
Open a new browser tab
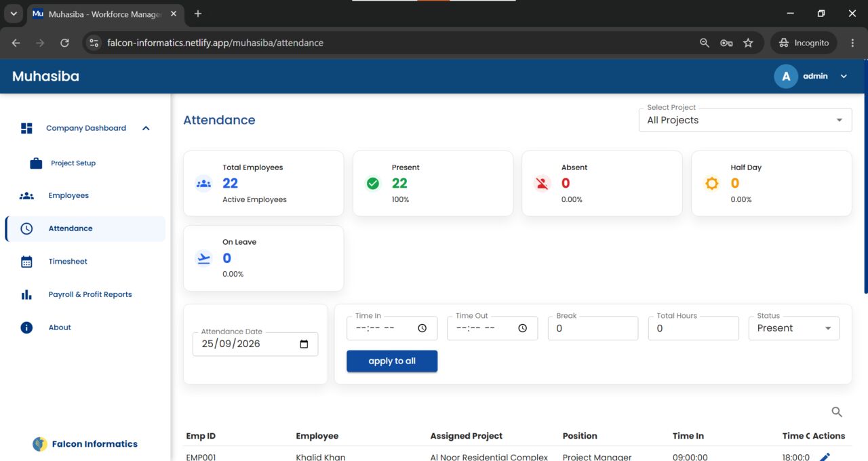[x=198, y=14]
